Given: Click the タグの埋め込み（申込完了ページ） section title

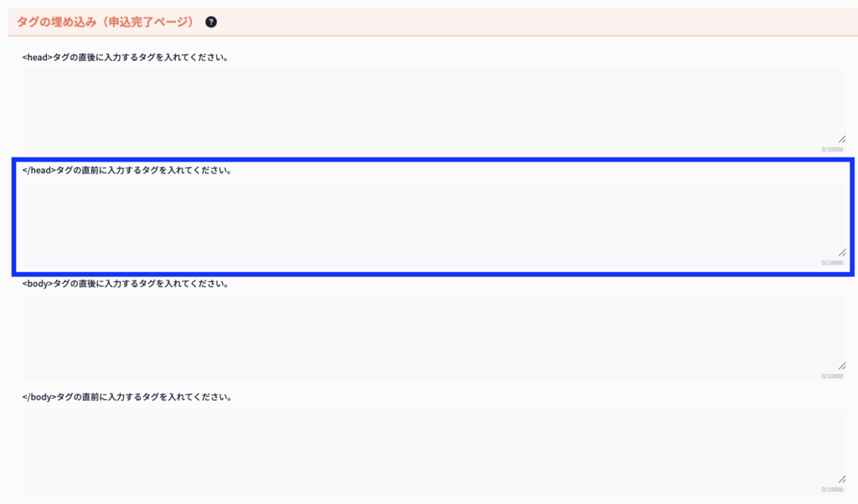Looking at the screenshot, I should tap(105, 22).
